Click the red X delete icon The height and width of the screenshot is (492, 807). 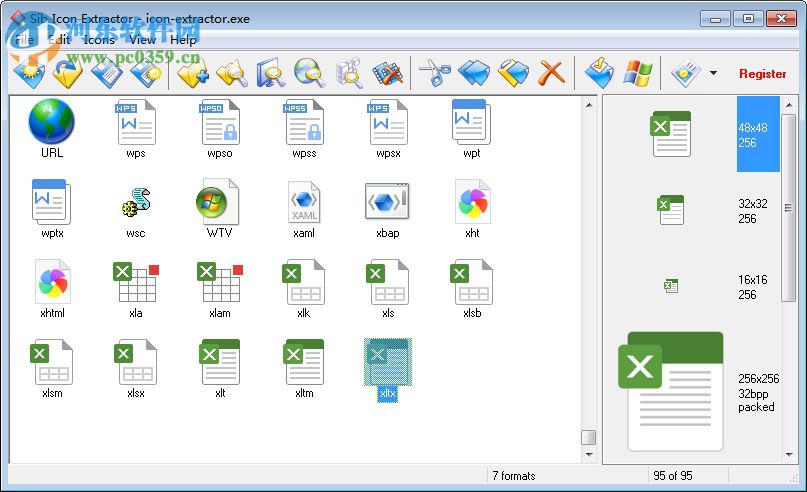[551, 73]
